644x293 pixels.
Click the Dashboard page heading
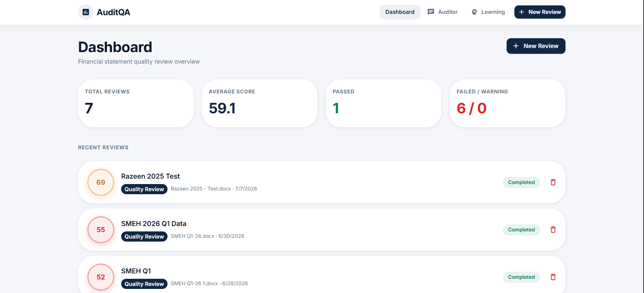115,47
